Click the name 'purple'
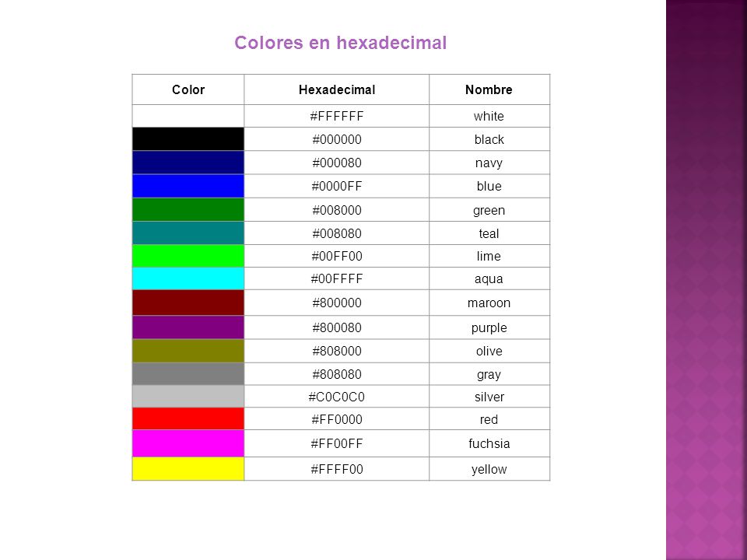The width and height of the screenshot is (747, 560). (x=489, y=328)
